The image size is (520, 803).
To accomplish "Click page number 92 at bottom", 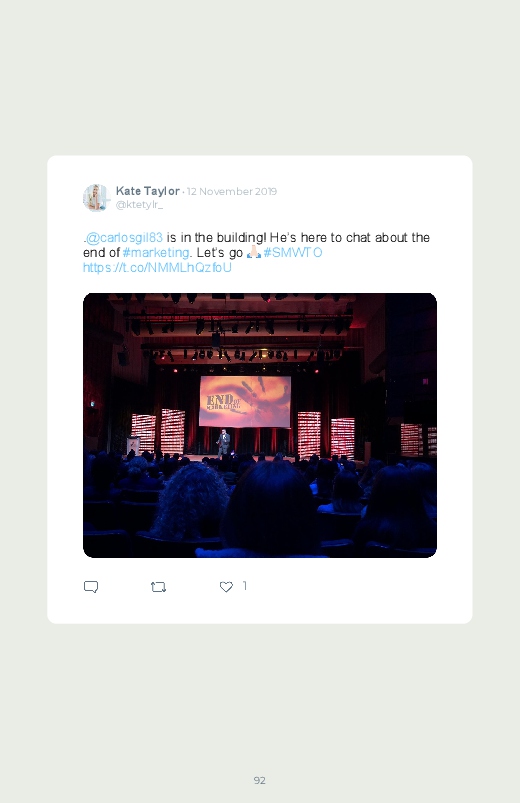I will click(260, 780).
